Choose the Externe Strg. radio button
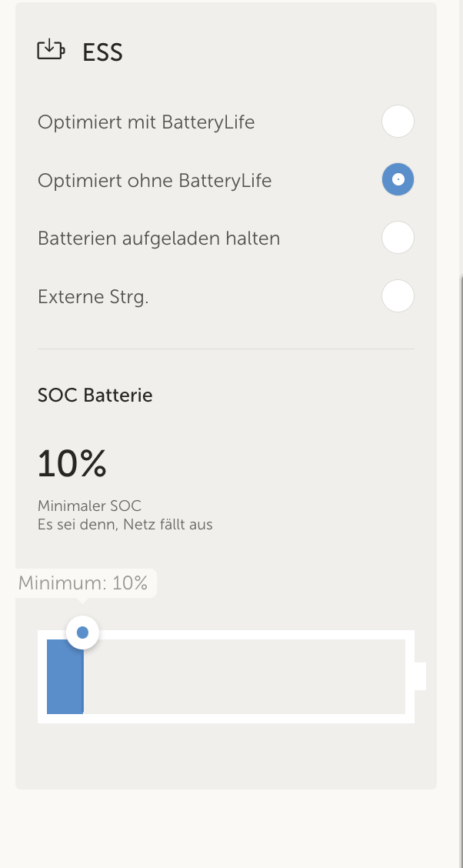The image size is (463, 868). pos(398,296)
